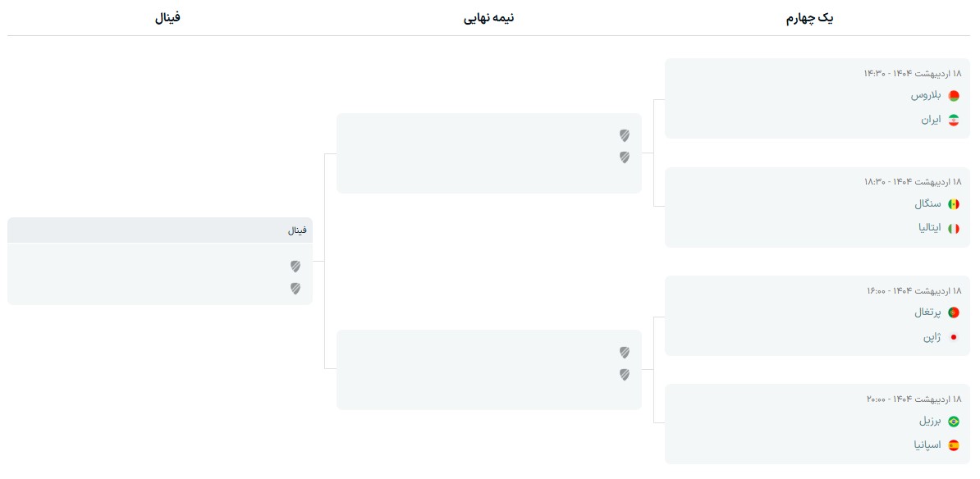Click the Iran flag icon

coord(953,120)
